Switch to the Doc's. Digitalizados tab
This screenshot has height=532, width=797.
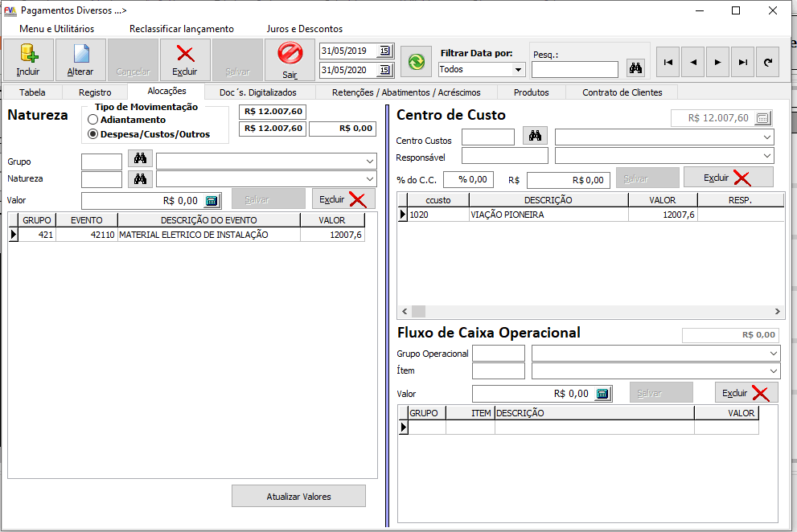pos(257,92)
